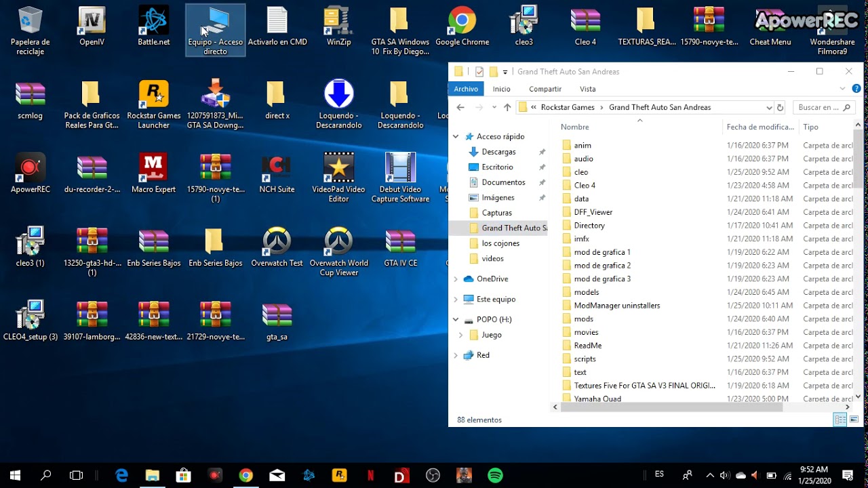Open the direct x desktop folder
This screenshot has height=488, width=868.
pyautogui.click(x=277, y=101)
